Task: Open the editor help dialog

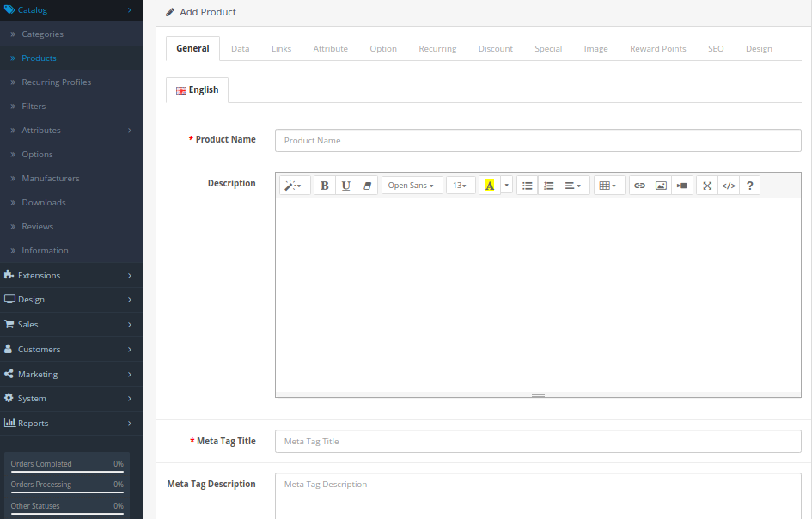Action: [x=749, y=185]
